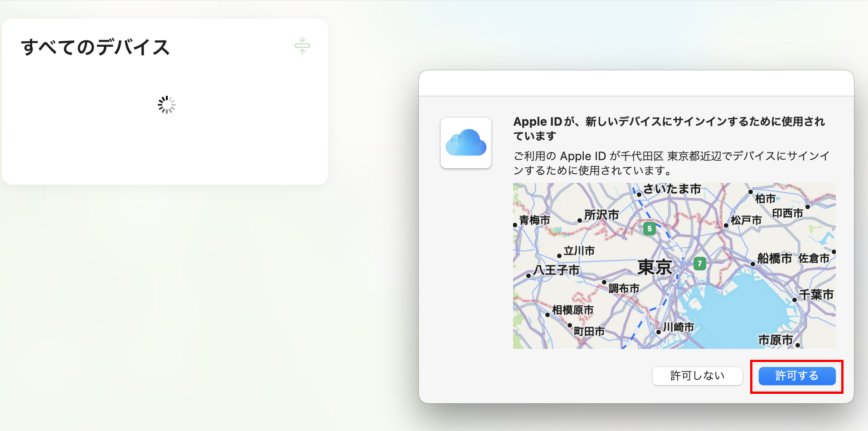Screen dimensions: 868x431
Task: Click the map showing 東京 sign-in location
Action: 674,266
